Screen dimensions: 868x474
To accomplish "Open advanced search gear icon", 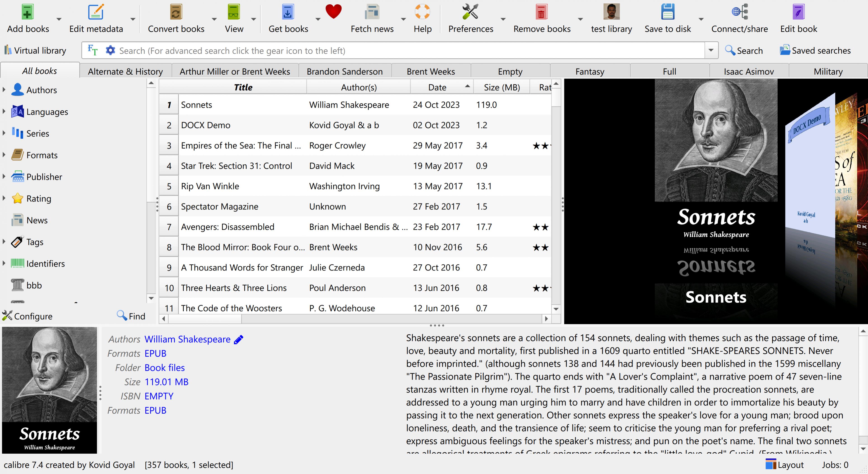I will pos(110,50).
